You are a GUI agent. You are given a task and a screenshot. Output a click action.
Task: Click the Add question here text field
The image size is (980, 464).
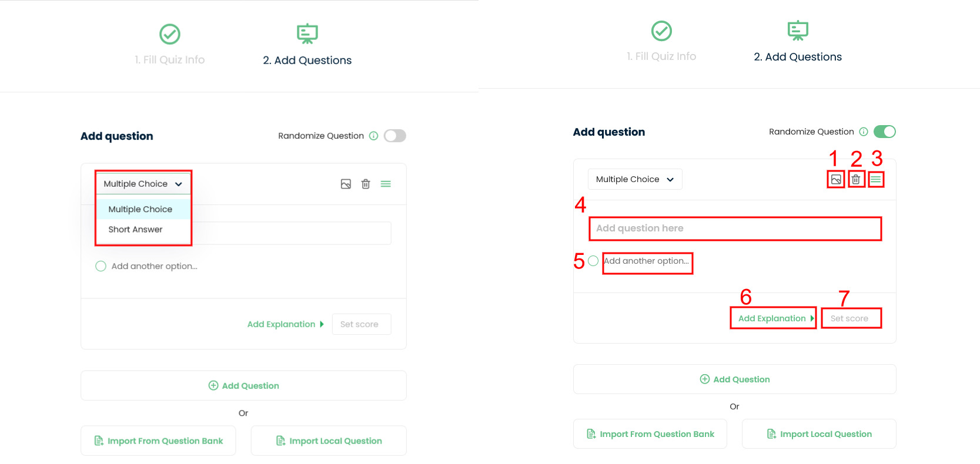coord(735,228)
